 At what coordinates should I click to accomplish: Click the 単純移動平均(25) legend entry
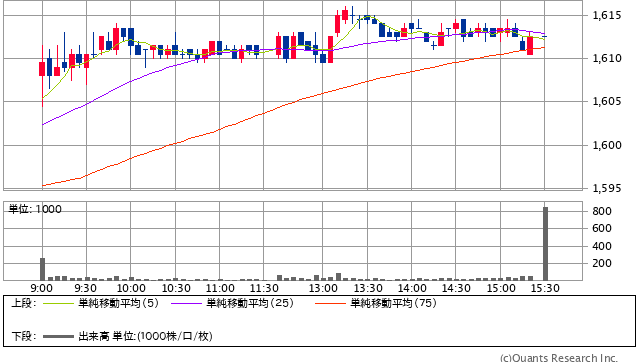click(x=250, y=303)
